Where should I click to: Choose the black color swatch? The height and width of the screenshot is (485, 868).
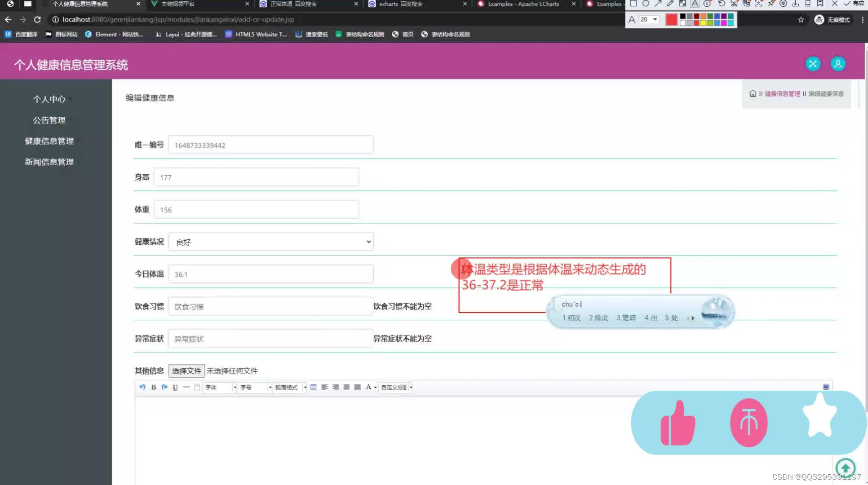pyautogui.click(x=683, y=17)
